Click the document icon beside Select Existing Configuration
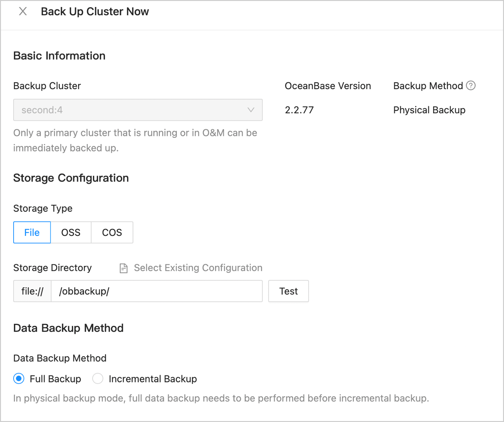 pyautogui.click(x=124, y=268)
